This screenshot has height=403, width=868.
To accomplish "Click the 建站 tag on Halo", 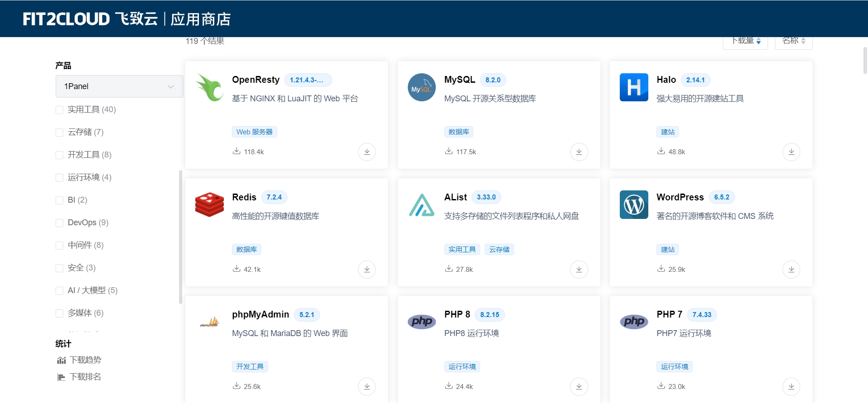I will tap(668, 132).
